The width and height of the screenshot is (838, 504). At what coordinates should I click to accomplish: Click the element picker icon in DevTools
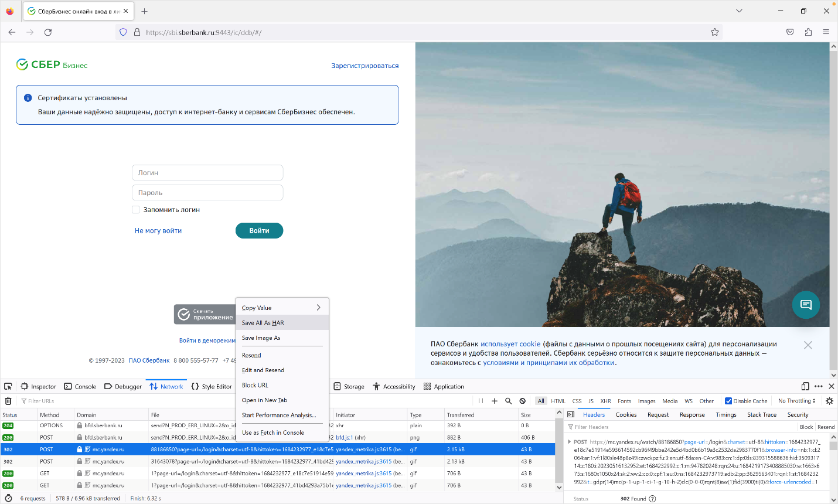click(8, 386)
